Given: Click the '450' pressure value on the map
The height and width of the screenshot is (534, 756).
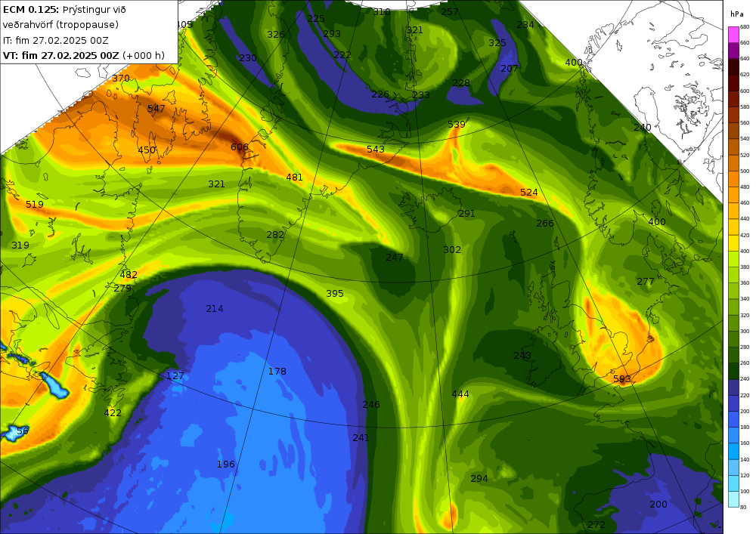Looking at the screenshot, I should (147, 150).
